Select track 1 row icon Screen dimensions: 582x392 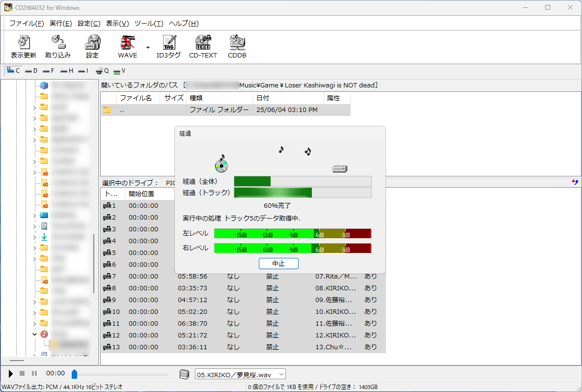click(107, 206)
